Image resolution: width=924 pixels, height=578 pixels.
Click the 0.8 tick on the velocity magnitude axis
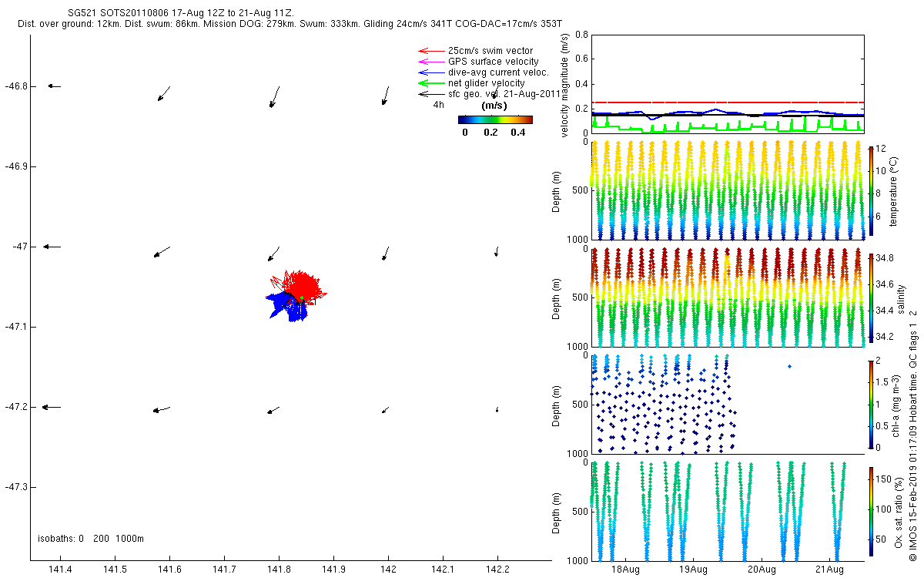[581, 35]
